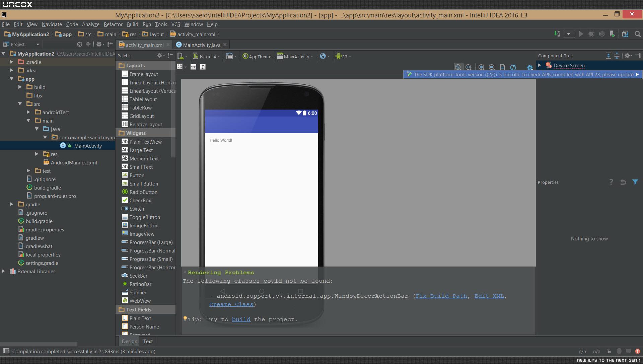Switch to the MainActivity.java tab
643x364 pixels.
pos(202,45)
